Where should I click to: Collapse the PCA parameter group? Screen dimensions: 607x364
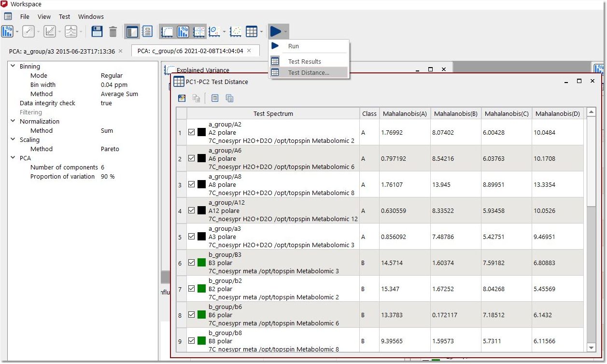[13, 158]
